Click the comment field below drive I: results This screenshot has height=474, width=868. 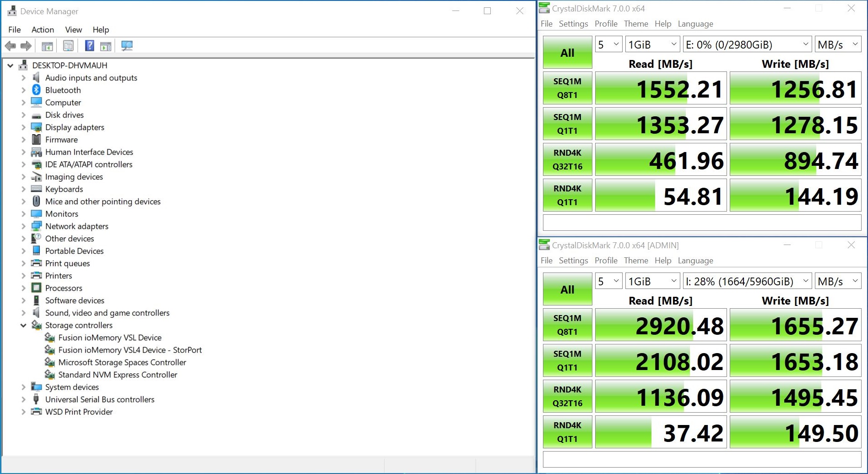click(701, 459)
